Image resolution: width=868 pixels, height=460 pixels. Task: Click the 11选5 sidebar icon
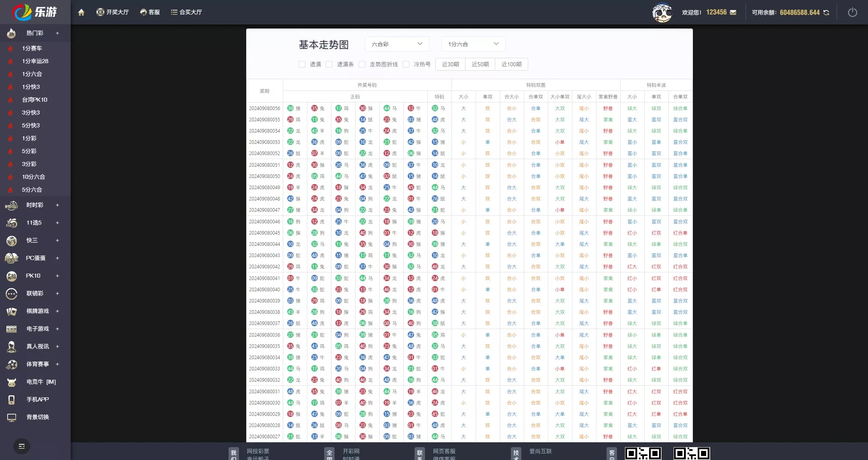[11, 223]
